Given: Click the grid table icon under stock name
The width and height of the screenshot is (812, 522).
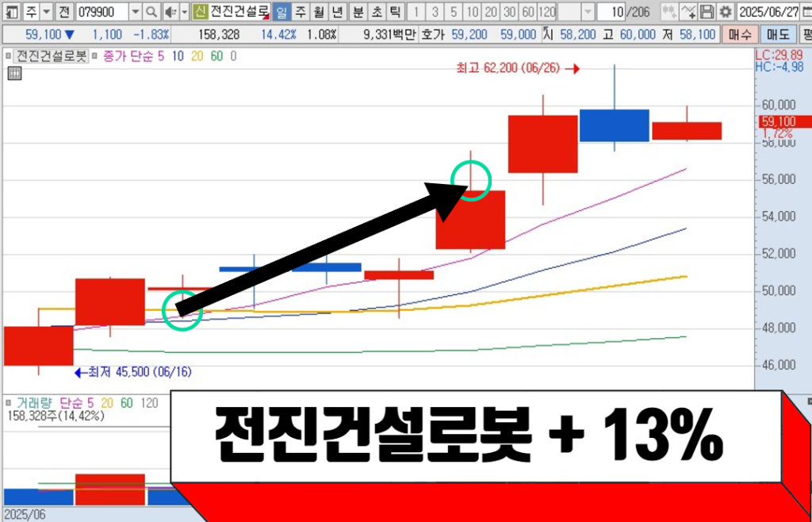Looking at the screenshot, I should point(15,74).
